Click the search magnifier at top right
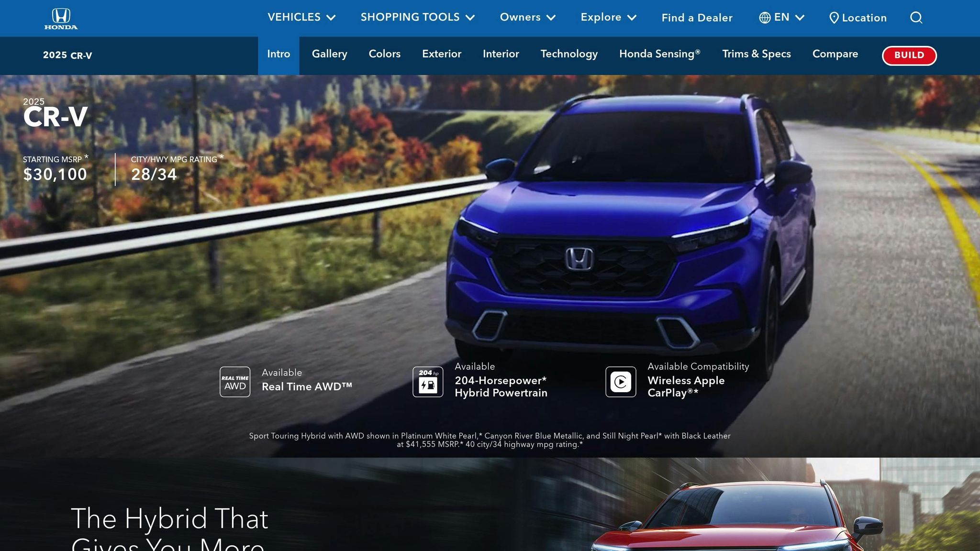The height and width of the screenshot is (551, 980). 916,18
